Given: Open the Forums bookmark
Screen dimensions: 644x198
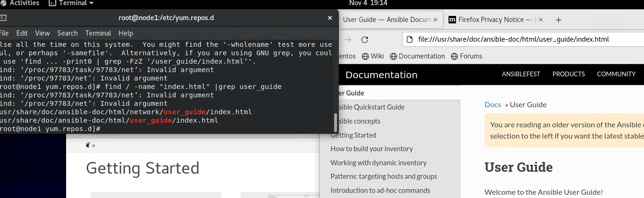Looking at the screenshot, I should point(466,56).
